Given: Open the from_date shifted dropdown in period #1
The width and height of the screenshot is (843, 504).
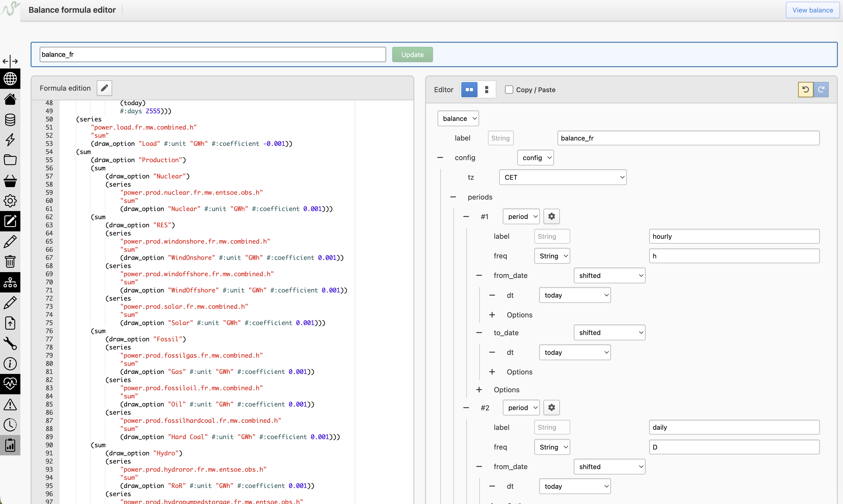Looking at the screenshot, I should pyautogui.click(x=609, y=275).
